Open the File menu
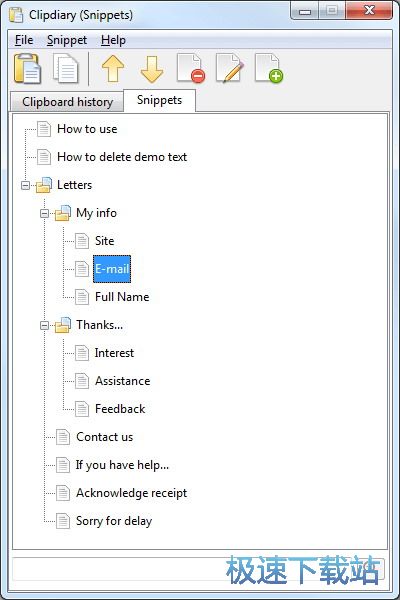 click(x=24, y=40)
